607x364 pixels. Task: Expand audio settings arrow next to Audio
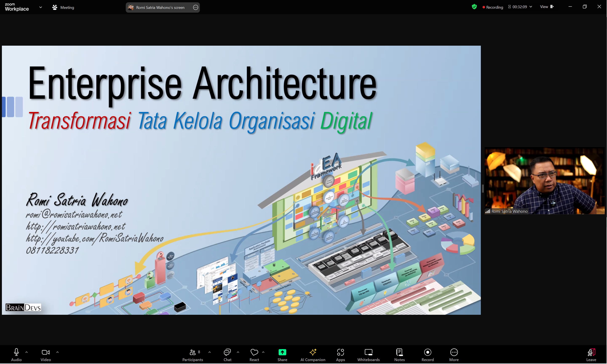pyautogui.click(x=27, y=352)
